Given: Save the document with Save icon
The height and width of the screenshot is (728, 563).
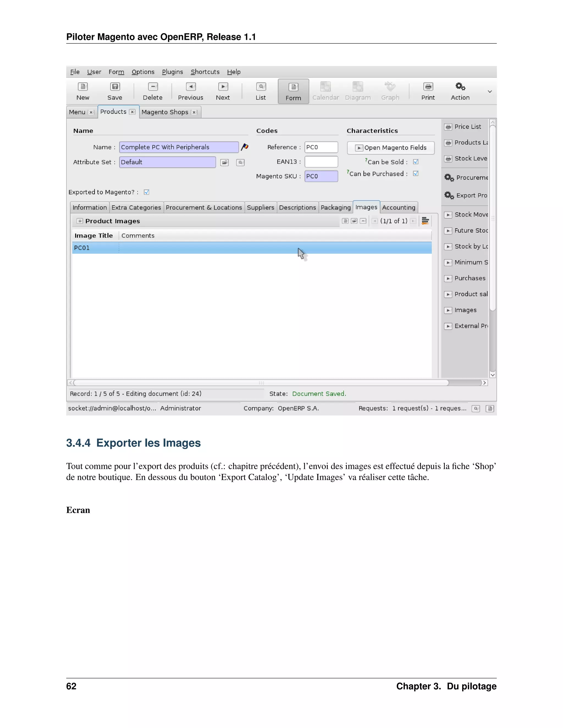Looking at the screenshot, I should (x=115, y=91).
